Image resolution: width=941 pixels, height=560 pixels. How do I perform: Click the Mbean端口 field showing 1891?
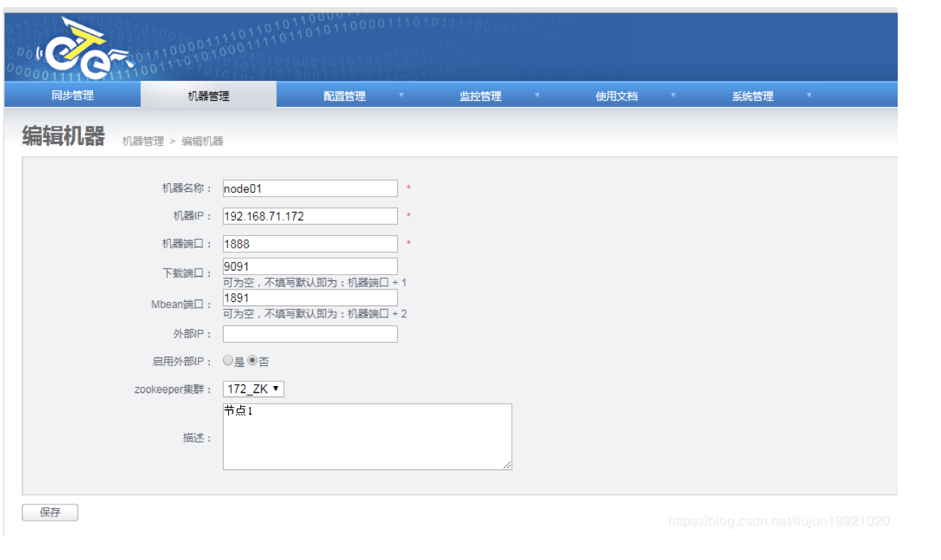click(x=310, y=297)
